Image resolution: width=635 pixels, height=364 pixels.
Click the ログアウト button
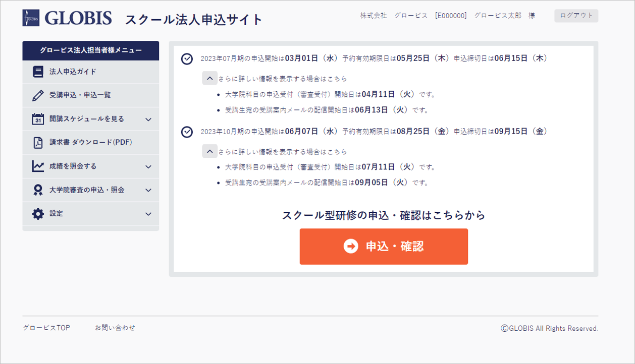click(576, 16)
